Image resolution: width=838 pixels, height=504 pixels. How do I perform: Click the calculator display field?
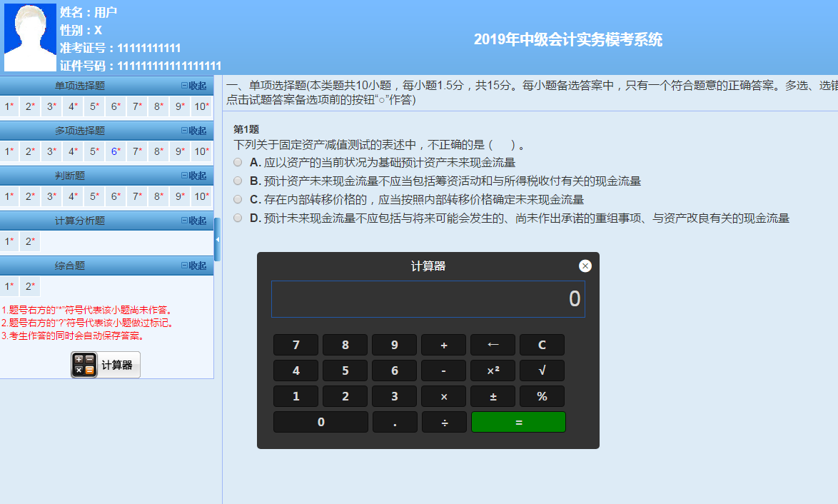(x=428, y=299)
